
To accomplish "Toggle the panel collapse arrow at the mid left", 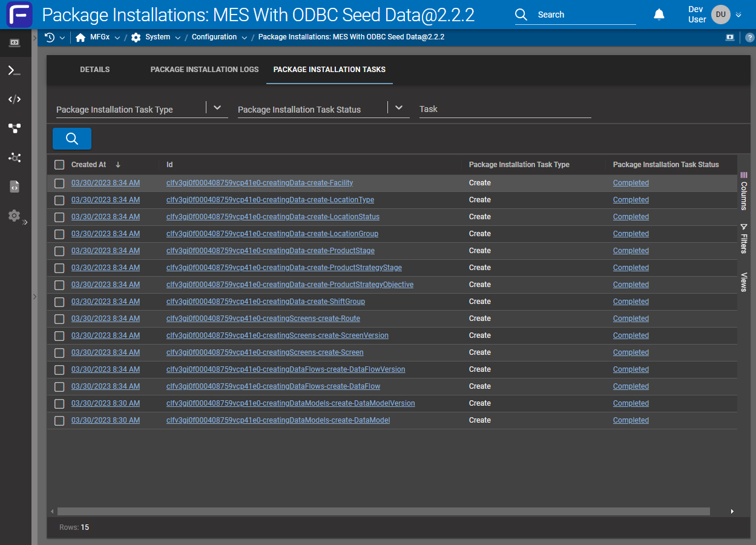I will pyautogui.click(x=35, y=297).
